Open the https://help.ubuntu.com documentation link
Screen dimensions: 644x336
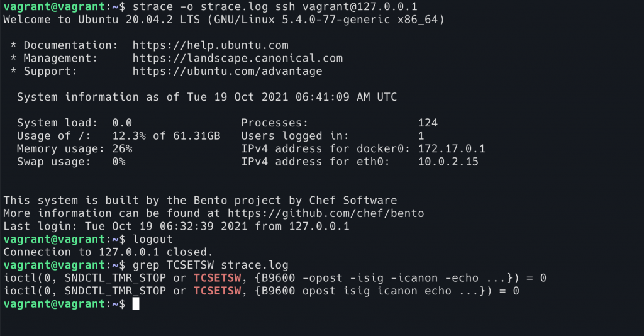pyautogui.click(x=210, y=45)
